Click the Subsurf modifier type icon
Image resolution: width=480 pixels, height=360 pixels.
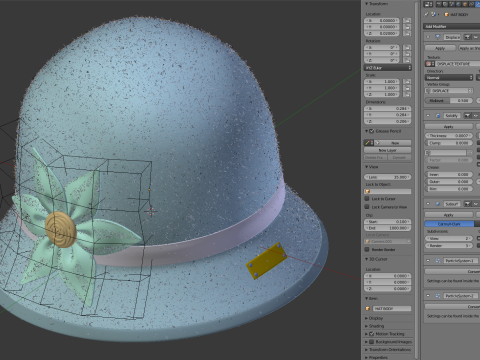437,204
